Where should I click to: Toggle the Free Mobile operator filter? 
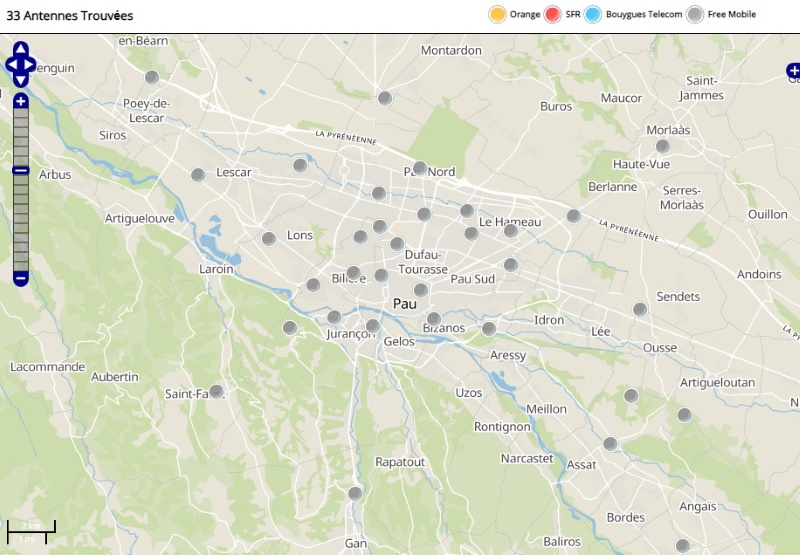695,14
